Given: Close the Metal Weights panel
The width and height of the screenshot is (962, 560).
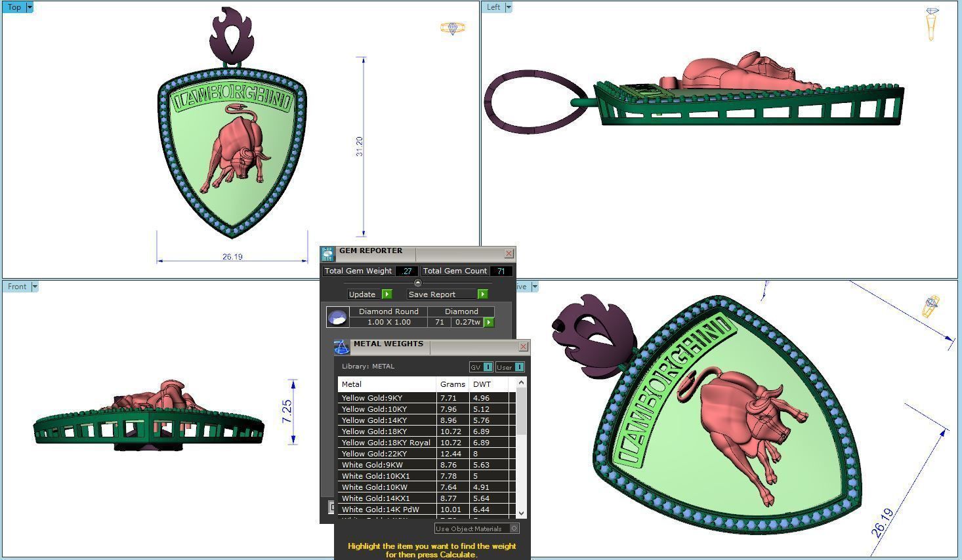Looking at the screenshot, I should pyautogui.click(x=524, y=346).
